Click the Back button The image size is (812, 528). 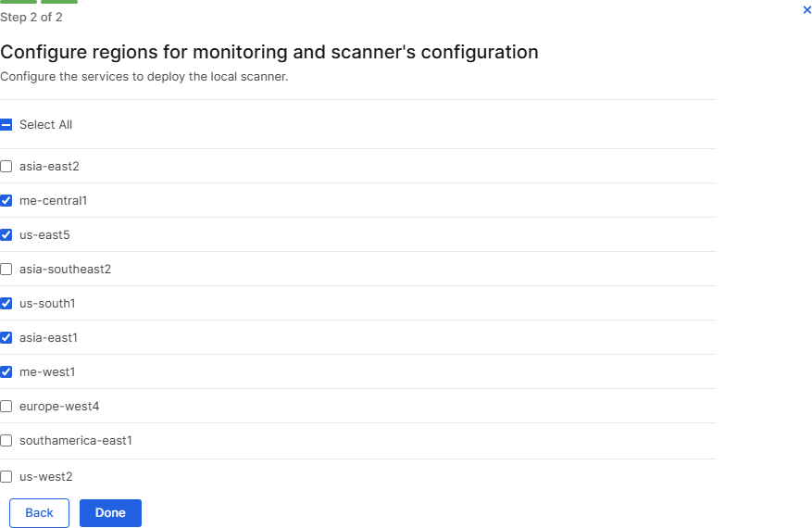pos(39,513)
